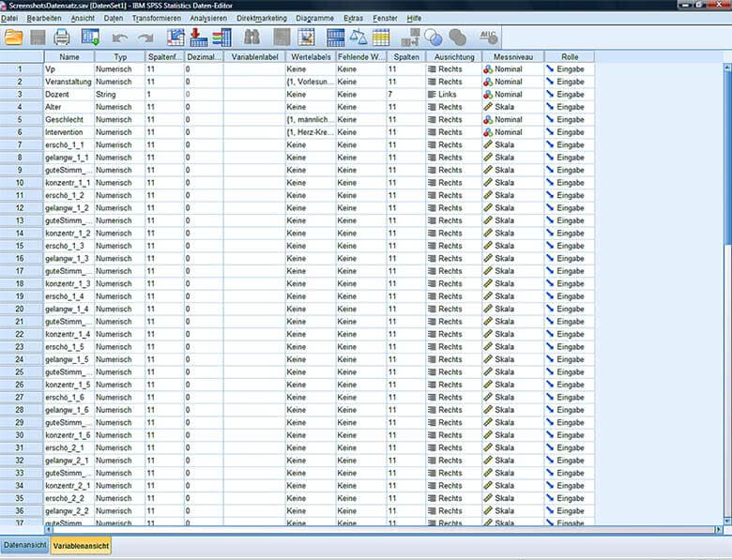Click the Undo arrow icon
Screen dimensions: 732x560
click(x=120, y=38)
